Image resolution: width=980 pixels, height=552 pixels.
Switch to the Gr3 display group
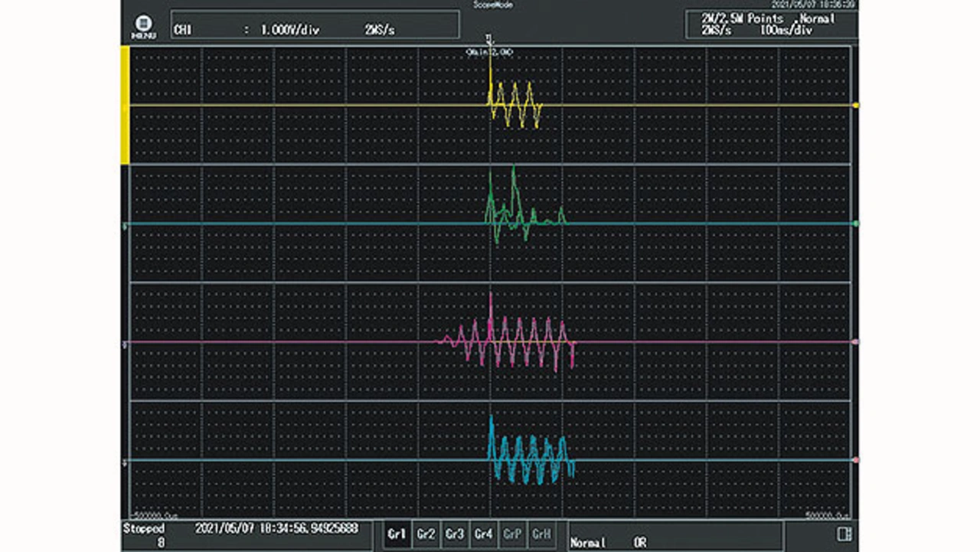455,534
